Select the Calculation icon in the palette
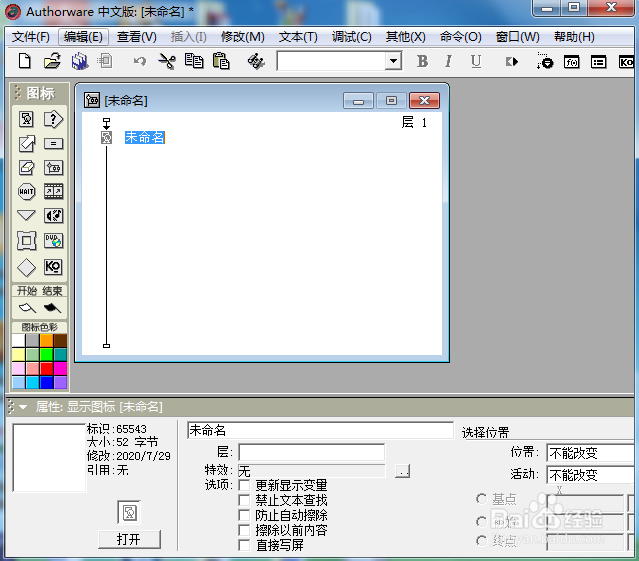 [x=53, y=143]
